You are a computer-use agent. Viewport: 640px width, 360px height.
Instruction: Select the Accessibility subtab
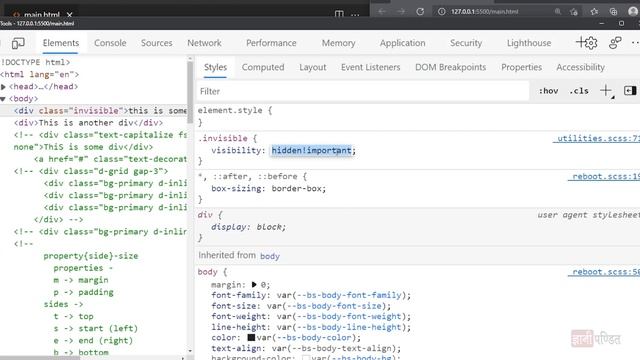coord(580,67)
